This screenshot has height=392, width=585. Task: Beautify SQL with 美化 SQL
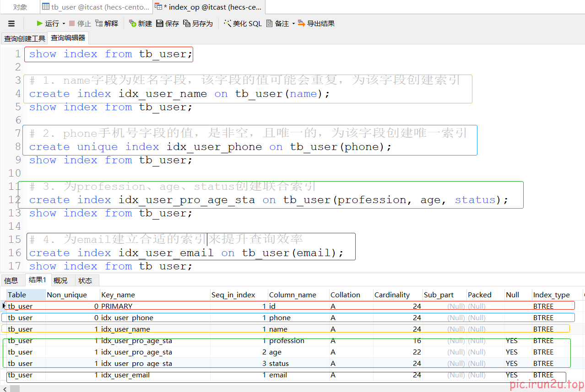(243, 23)
